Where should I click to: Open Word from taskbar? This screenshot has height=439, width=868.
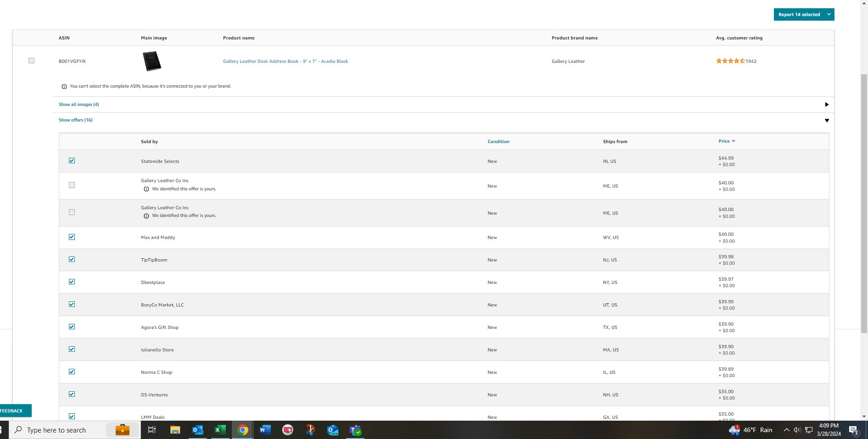[x=265, y=430]
